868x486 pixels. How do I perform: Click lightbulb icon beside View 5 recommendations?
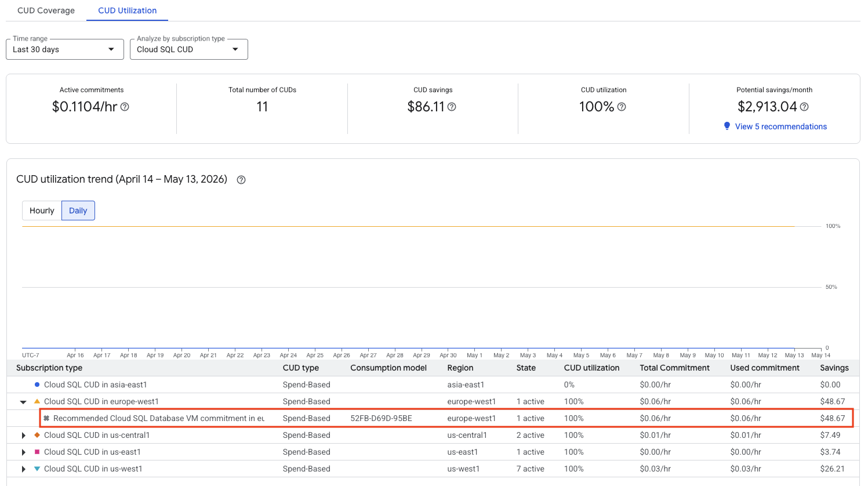[x=727, y=126]
